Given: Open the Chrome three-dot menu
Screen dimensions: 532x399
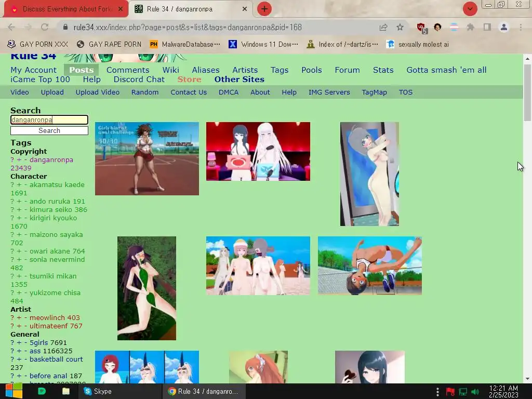Looking at the screenshot, I should tap(521, 27).
